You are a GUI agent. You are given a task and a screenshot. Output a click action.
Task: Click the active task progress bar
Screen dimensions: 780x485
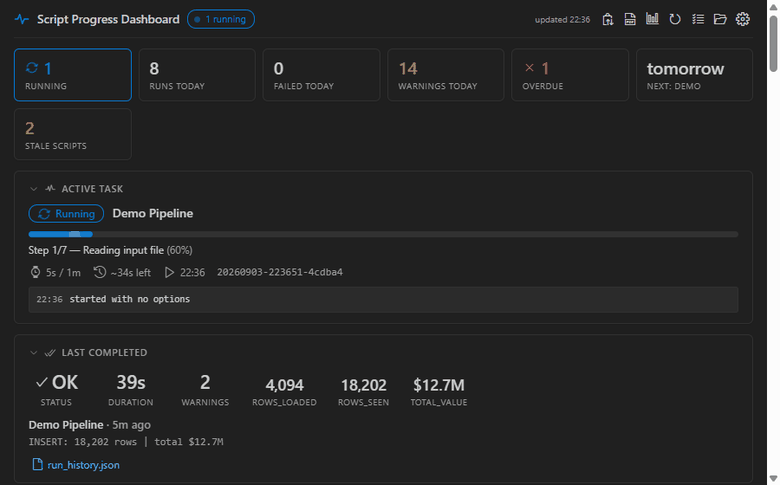(x=383, y=234)
